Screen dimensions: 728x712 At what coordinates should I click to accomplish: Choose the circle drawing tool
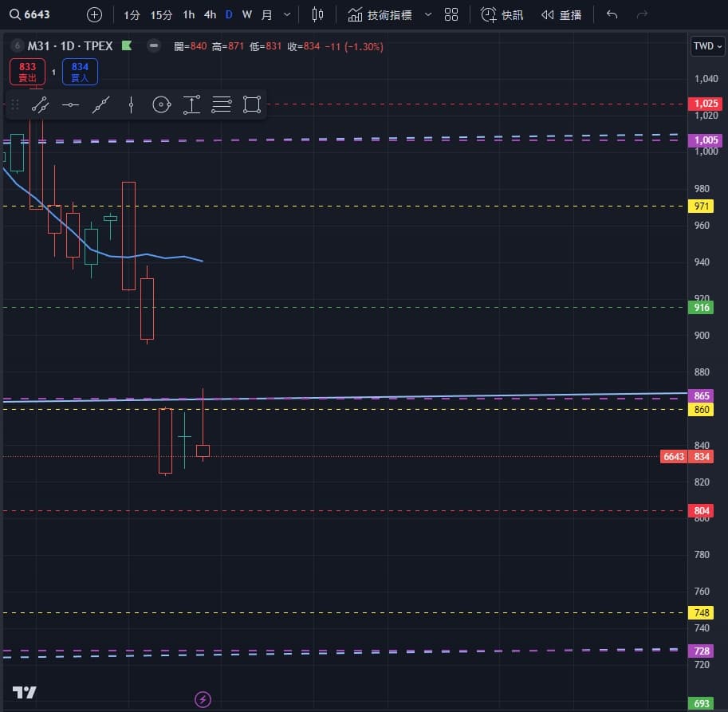click(161, 104)
